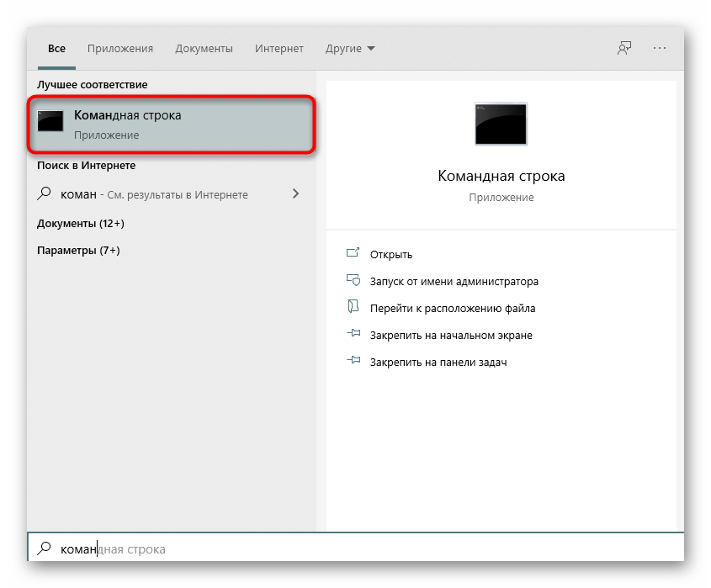Expand the Документы (12+) section
The height and width of the screenshot is (588, 711).
[81, 223]
